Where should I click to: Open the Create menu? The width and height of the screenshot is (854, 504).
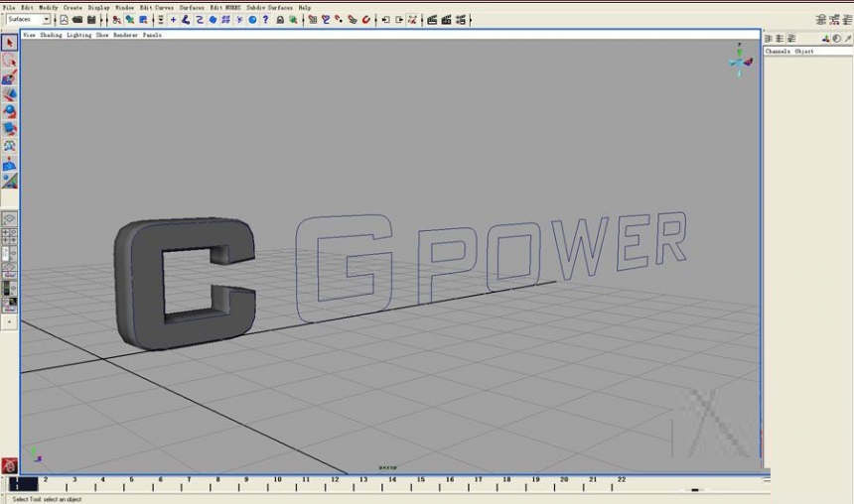[72, 8]
